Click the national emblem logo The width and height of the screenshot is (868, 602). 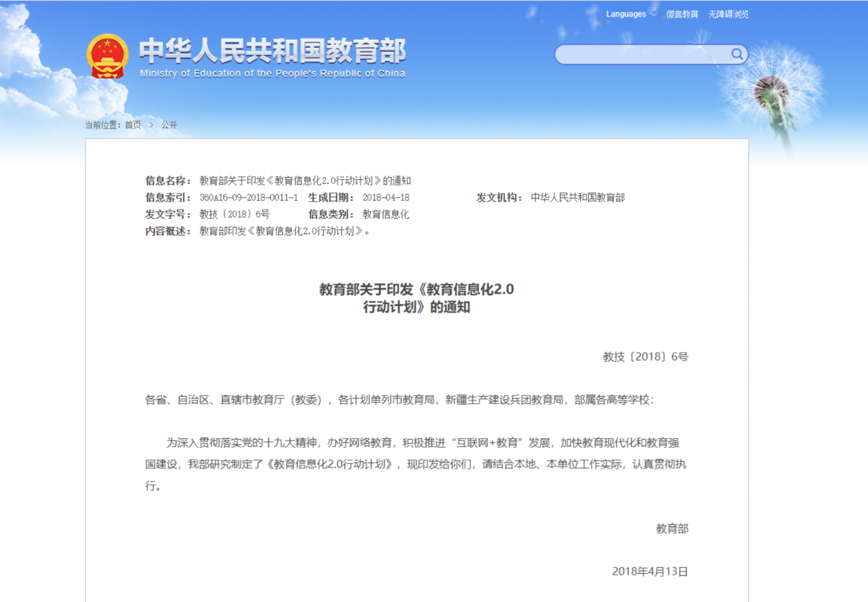pyautogui.click(x=107, y=56)
